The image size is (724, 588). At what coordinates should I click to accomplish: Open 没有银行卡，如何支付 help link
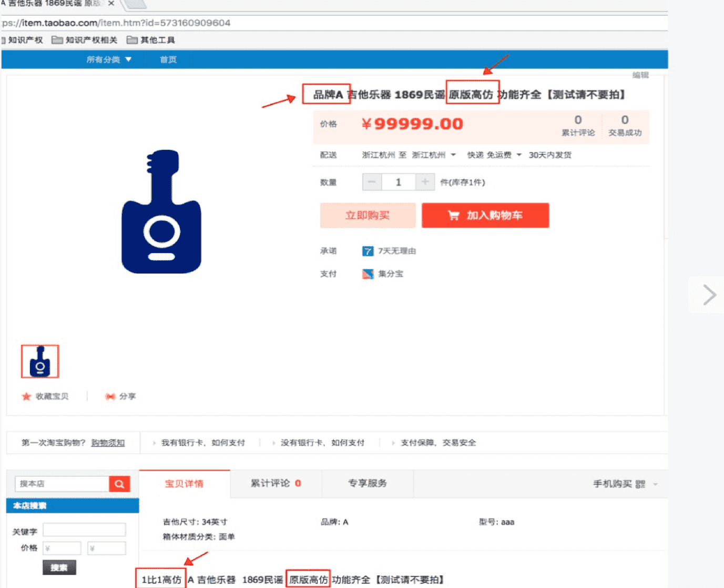(x=322, y=443)
